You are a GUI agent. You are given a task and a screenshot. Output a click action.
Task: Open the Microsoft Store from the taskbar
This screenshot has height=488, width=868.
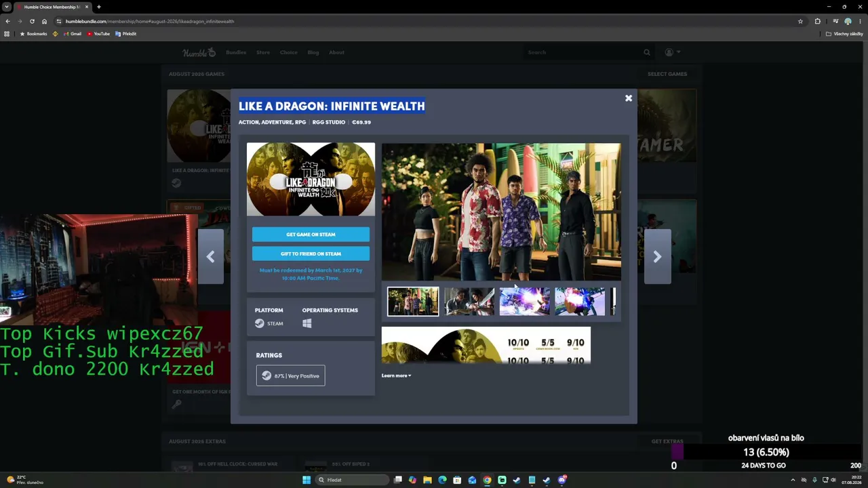[x=457, y=480]
